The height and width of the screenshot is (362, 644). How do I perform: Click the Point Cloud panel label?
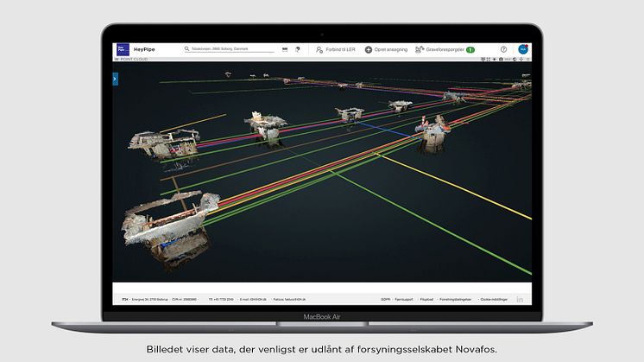[133, 59]
